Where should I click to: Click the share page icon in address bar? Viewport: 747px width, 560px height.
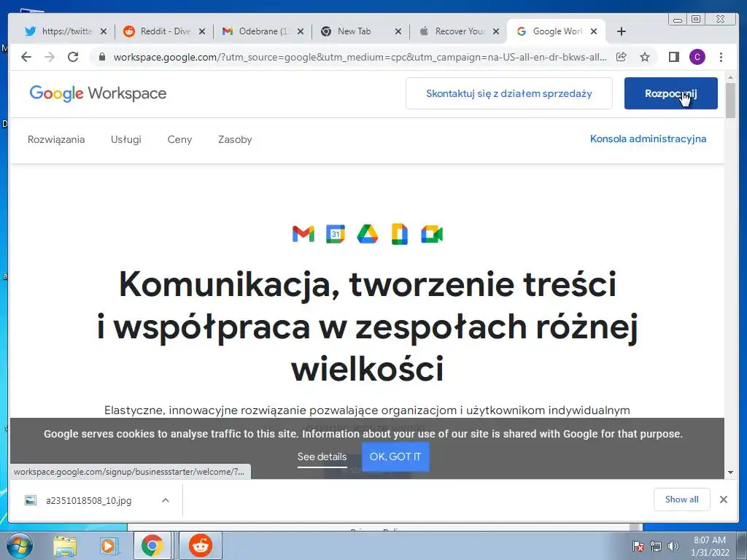pos(622,57)
